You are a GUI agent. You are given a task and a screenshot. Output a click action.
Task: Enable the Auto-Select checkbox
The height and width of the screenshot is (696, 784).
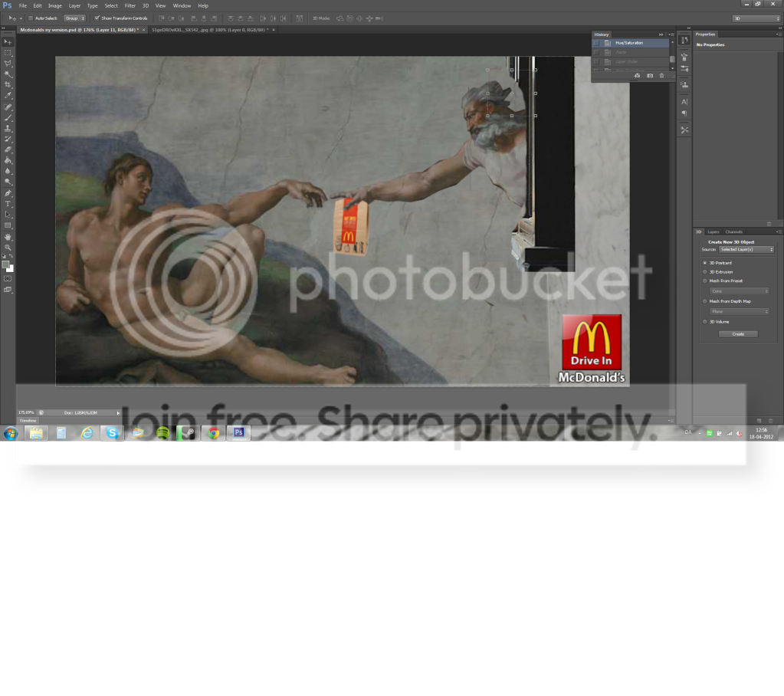(31, 18)
